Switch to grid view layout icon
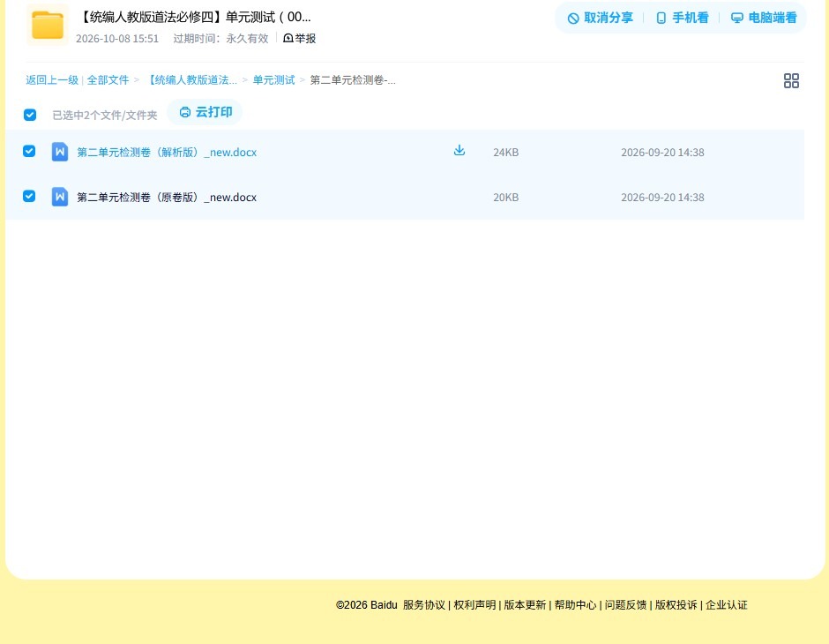This screenshot has height=644, width=829. (x=791, y=81)
